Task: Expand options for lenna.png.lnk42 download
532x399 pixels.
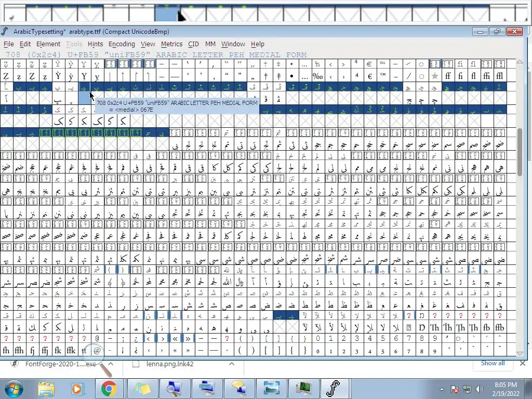Action: (x=232, y=364)
